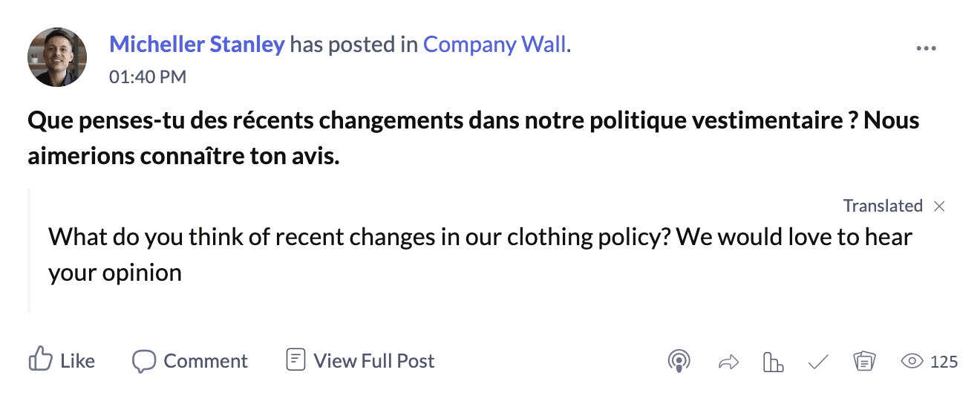Click the broadcast announcement icon
The image size is (980, 410).
(678, 362)
